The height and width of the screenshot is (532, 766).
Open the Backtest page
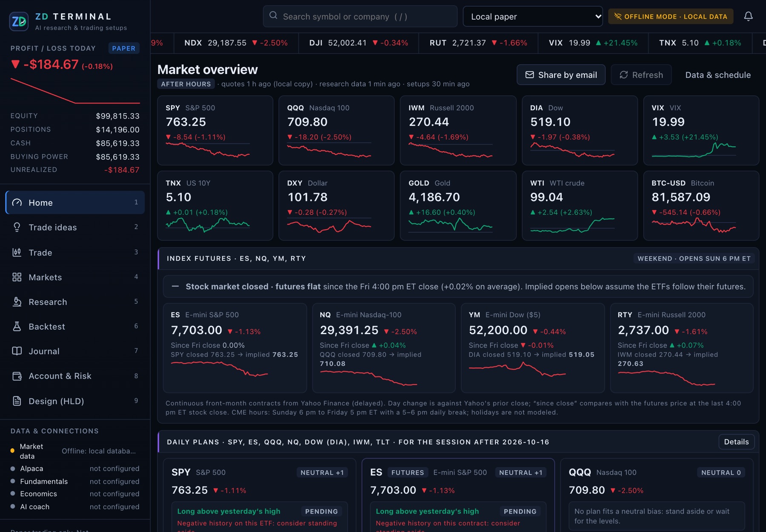tap(75, 327)
